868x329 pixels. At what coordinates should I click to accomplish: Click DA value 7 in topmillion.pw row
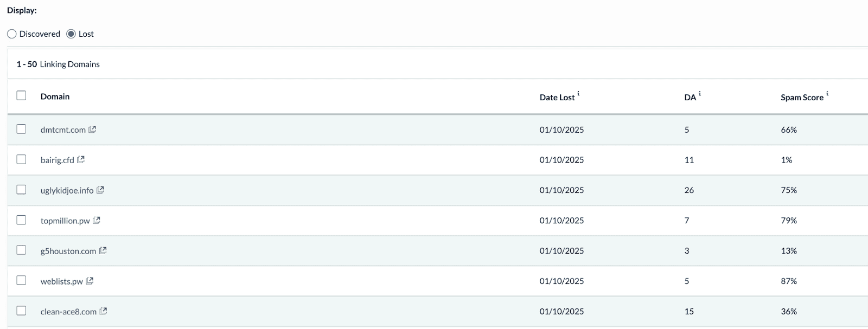click(x=687, y=221)
